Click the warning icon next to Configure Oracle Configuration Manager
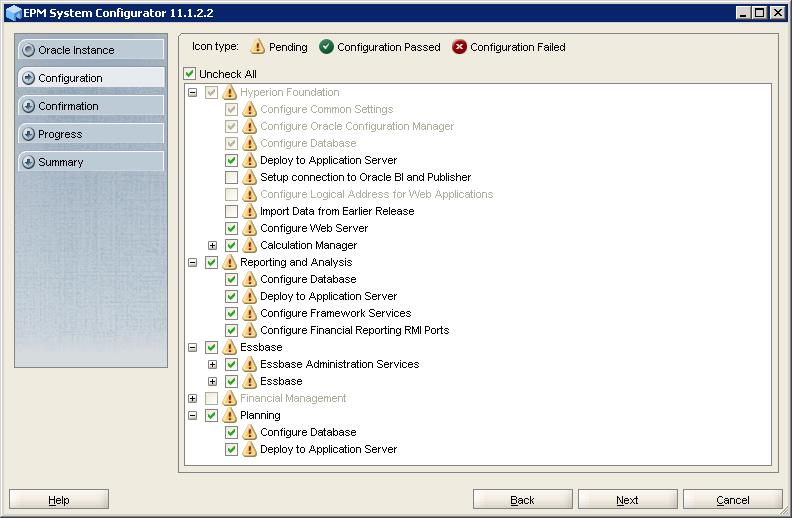This screenshot has width=792, height=518. click(x=250, y=126)
